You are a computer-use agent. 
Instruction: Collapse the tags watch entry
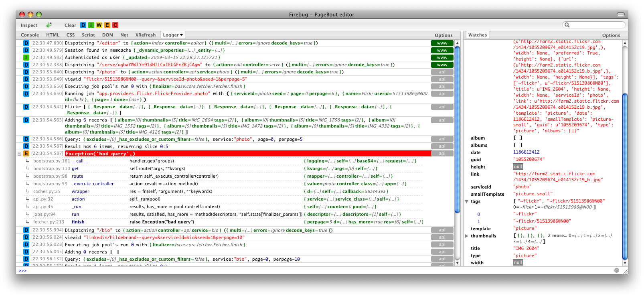(x=467, y=201)
